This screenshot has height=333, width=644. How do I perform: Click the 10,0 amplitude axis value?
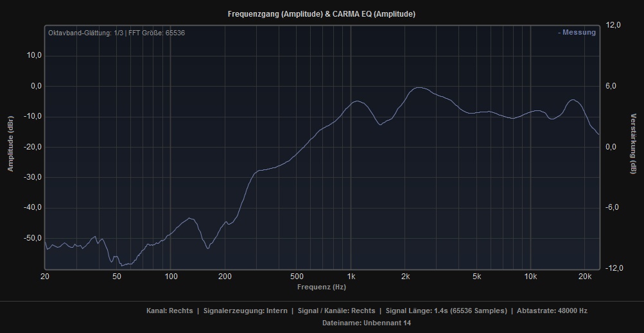[33, 56]
